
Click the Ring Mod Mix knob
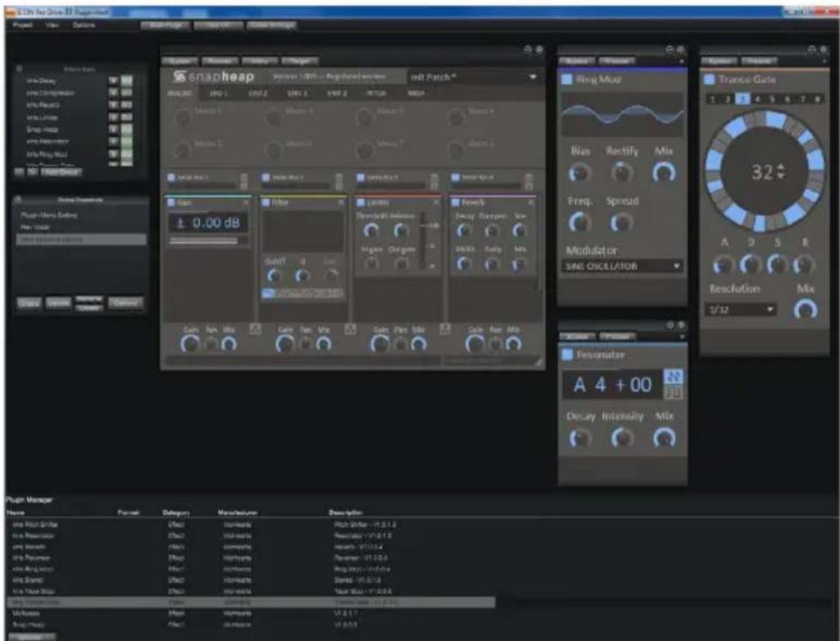[x=664, y=172]
